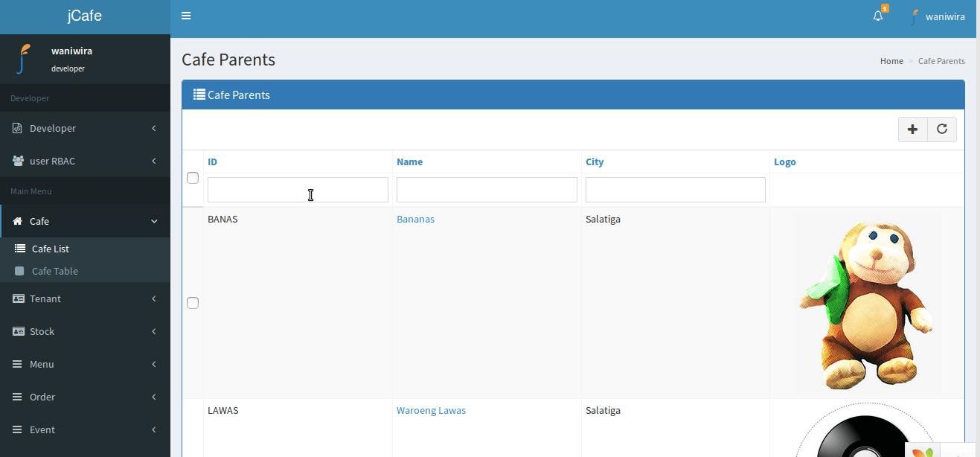Open the Waroeng Lawas cafe link

tap(431, 410)
